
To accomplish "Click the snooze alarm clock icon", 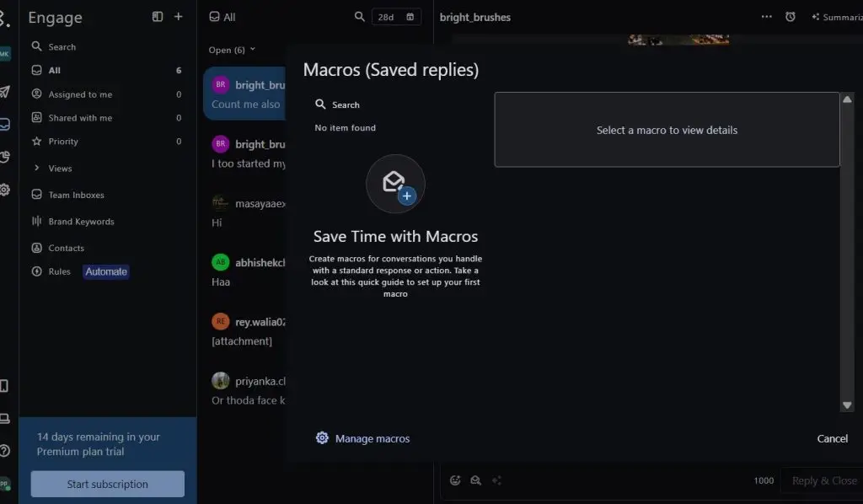I will 791,17.
